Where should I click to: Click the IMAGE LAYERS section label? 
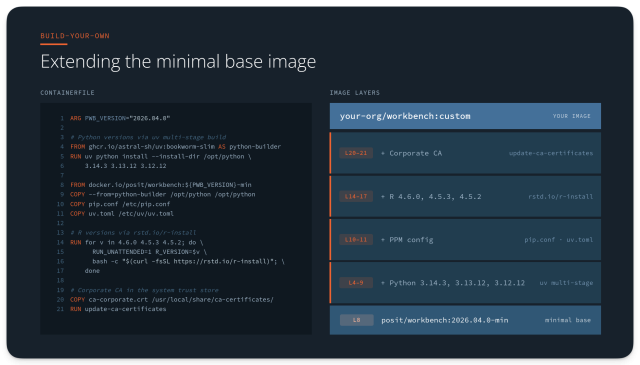click(355, 93)
